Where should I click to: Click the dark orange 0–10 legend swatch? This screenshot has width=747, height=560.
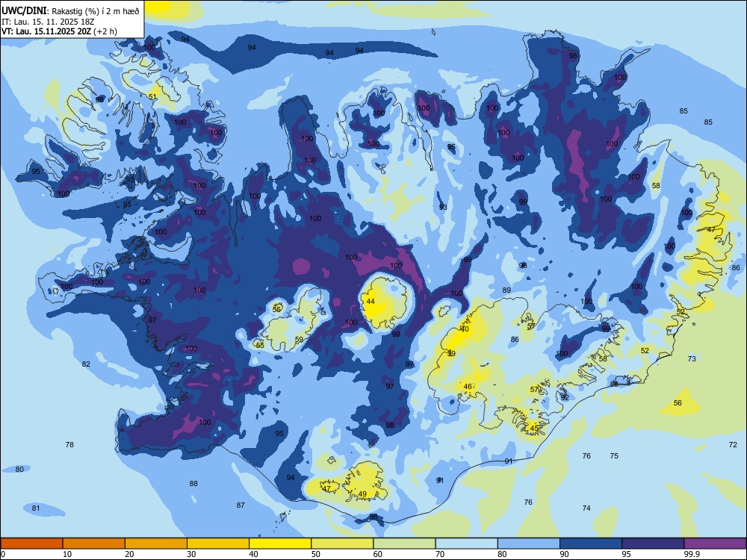pyautogui.click(x=31, y=544)
